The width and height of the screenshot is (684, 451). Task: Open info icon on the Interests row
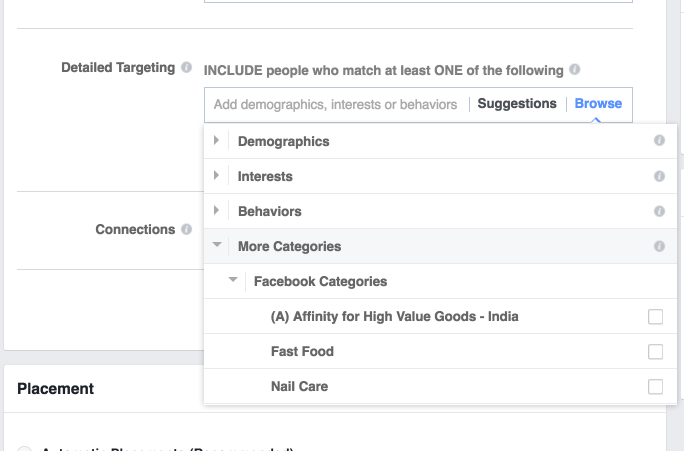(659, 176)
